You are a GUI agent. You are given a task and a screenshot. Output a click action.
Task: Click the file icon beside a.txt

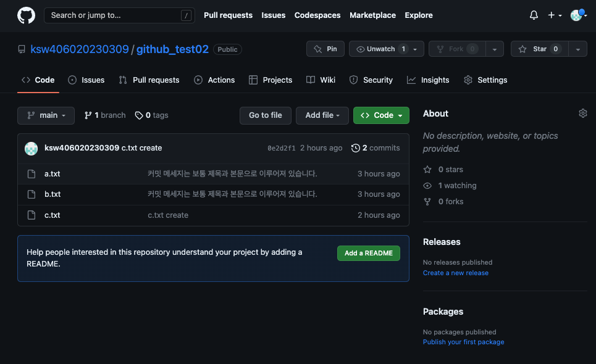pyautogui.click(x=31, y=174)
